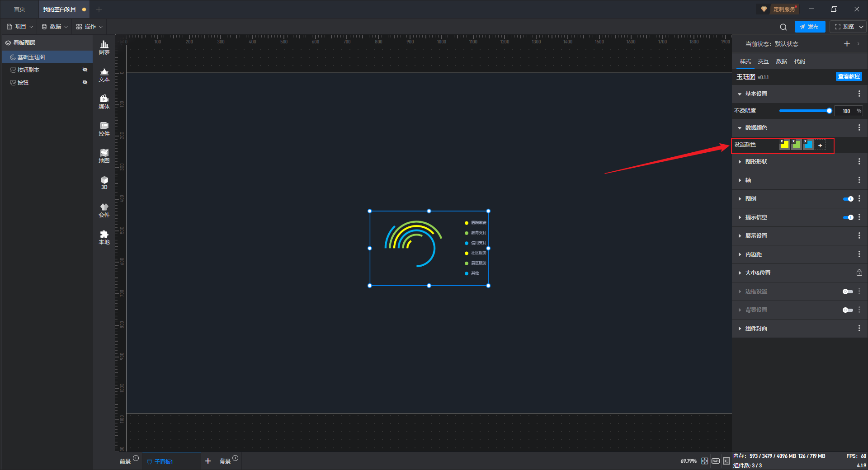The width and height of the screenshot is (868, 470).
Task: Select the 基础玉珏图 layer item
Action: pos(47,57)
